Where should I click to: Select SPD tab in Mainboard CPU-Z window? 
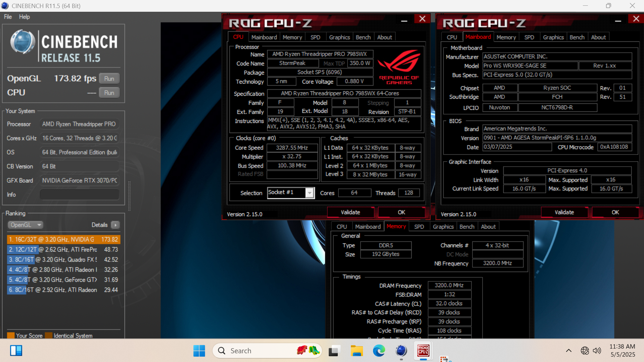click(529, 37)
